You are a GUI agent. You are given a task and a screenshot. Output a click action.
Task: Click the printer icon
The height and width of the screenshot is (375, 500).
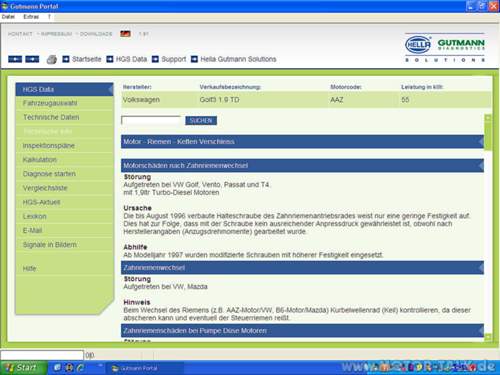[x=51, y=60]
